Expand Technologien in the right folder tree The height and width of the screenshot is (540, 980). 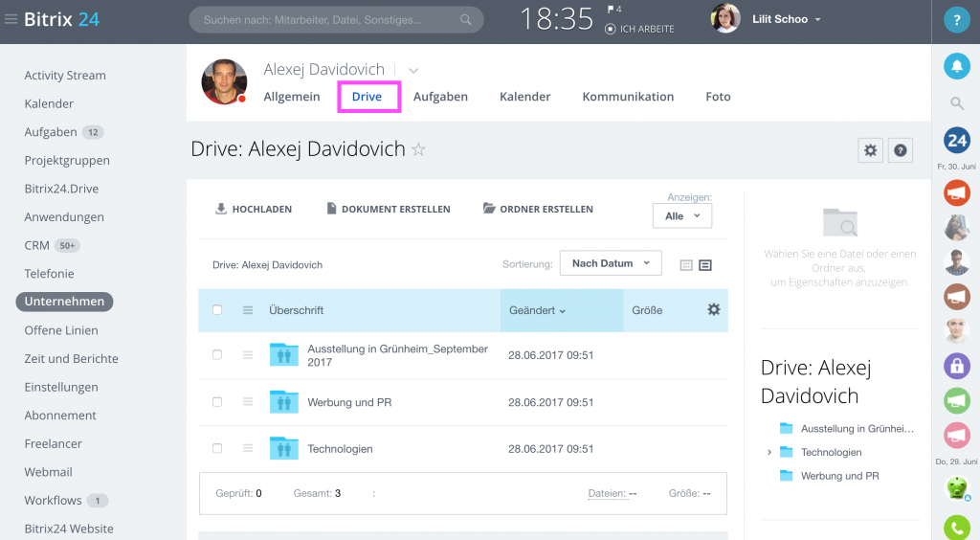(769, 453)
